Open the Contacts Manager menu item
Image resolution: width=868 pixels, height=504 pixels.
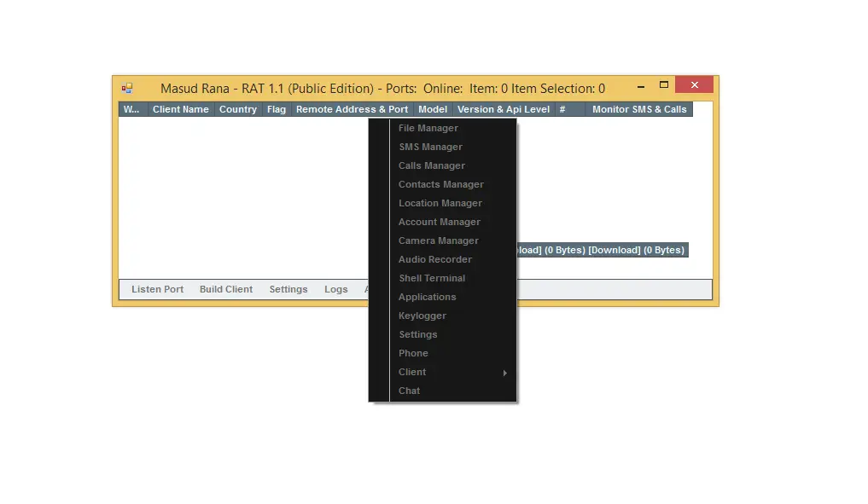point(440,184)
